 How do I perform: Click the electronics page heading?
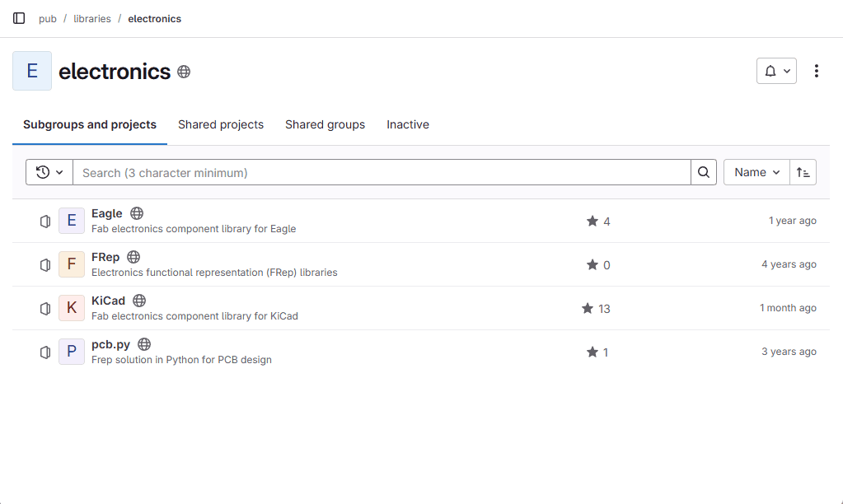coord(115,72)
